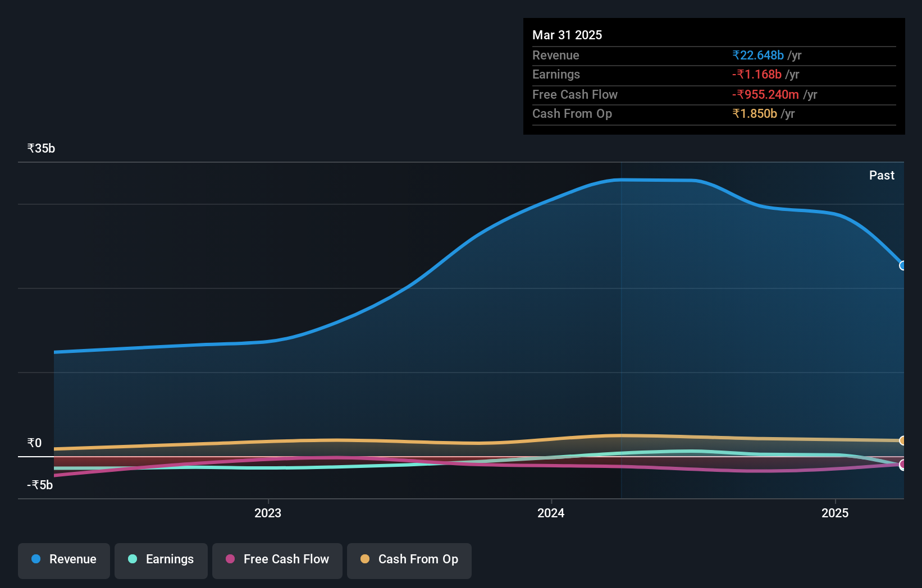Click the Past label in chart
Screen dimensions: 922x588
882,175
